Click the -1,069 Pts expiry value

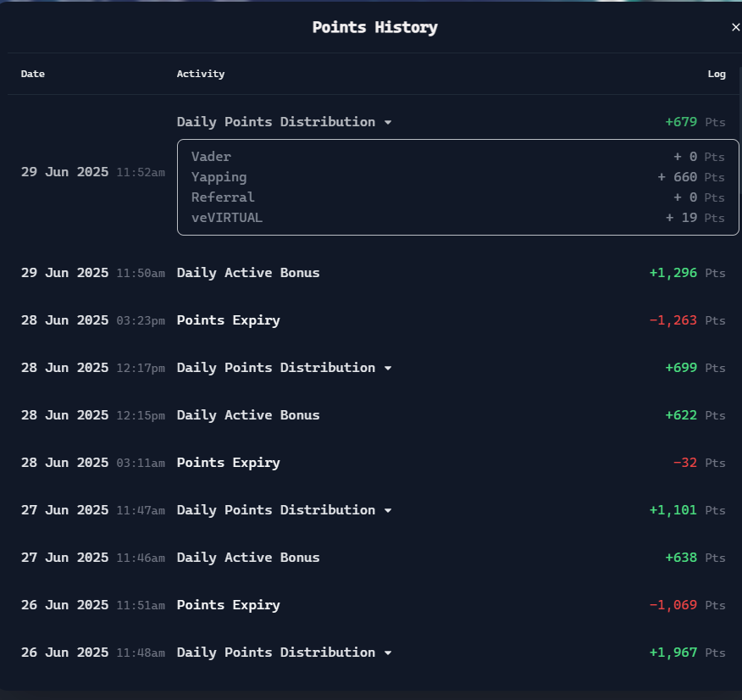coord(687,605)
